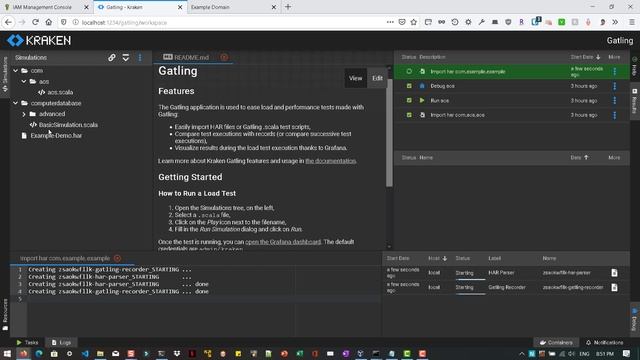The image size is (640, 360).
Task: Open more options for Import har com.example.example task
Action: click(x=614, y=71)
